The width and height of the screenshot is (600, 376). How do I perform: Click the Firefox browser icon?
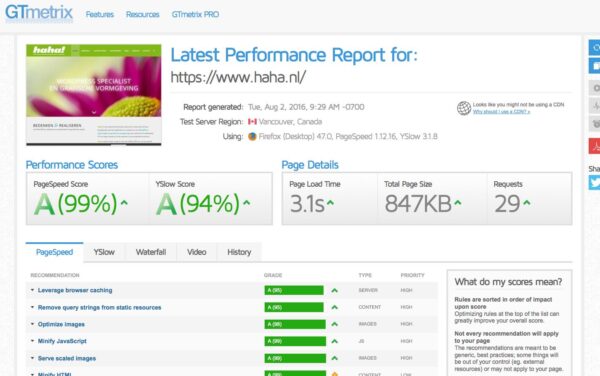pos(252,136)
